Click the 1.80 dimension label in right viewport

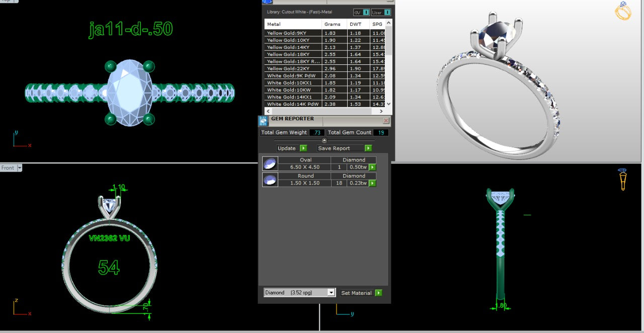(502, 304)
